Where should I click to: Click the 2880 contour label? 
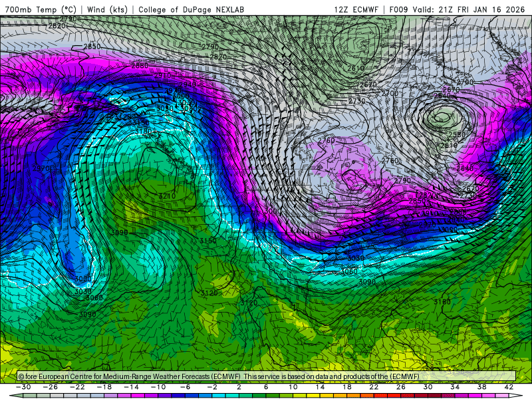[140, 65]
